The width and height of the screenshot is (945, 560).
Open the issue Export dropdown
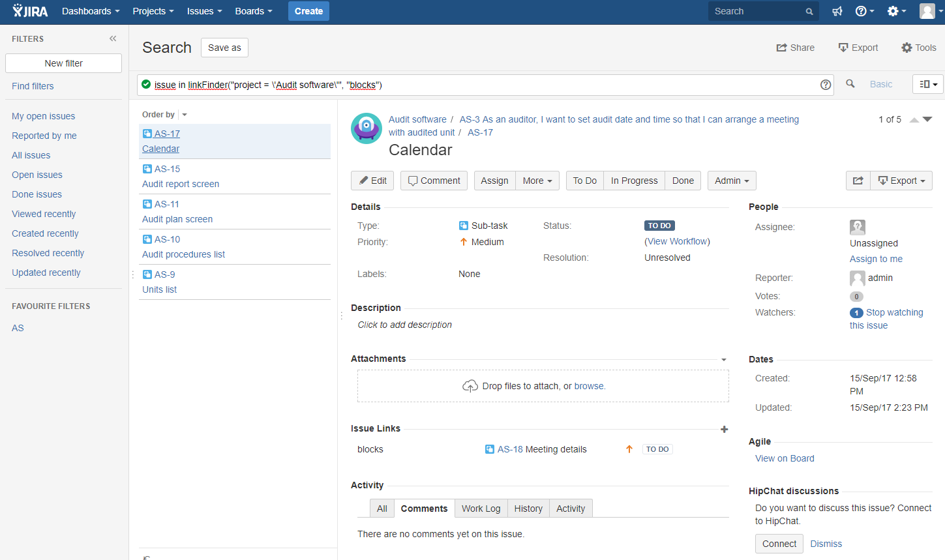click(x=901, y=181)
